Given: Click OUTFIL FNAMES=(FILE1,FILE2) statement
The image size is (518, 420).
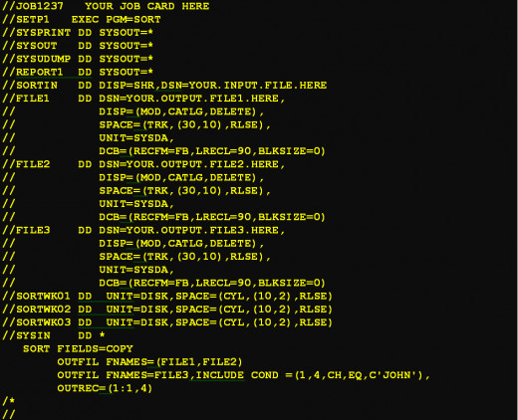Looking at the screenshot, I should (149, 362).
